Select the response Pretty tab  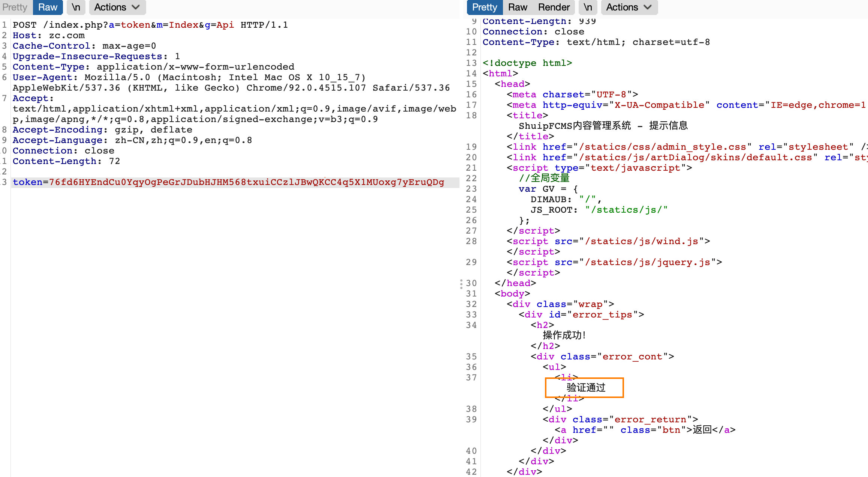(x=485, y=7)
